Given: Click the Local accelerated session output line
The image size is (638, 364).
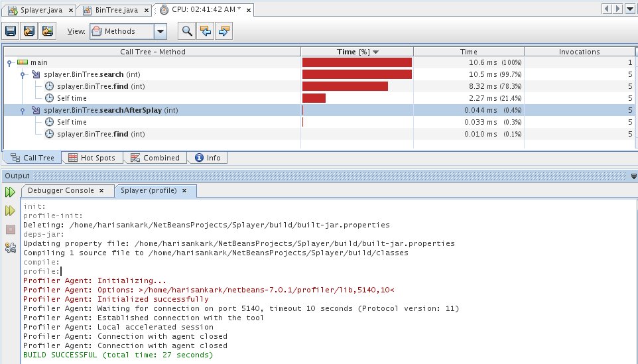Looking at the screenshot, I should click(x=118, y=327).
